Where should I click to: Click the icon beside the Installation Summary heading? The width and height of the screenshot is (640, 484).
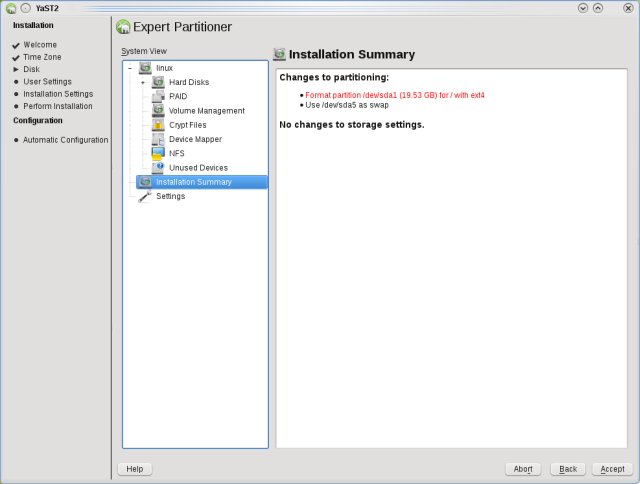(280, 54)
